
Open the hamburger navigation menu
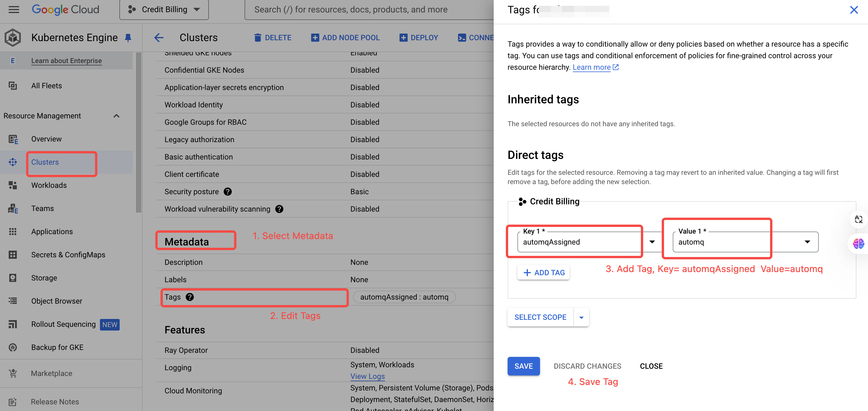[14, 10]
